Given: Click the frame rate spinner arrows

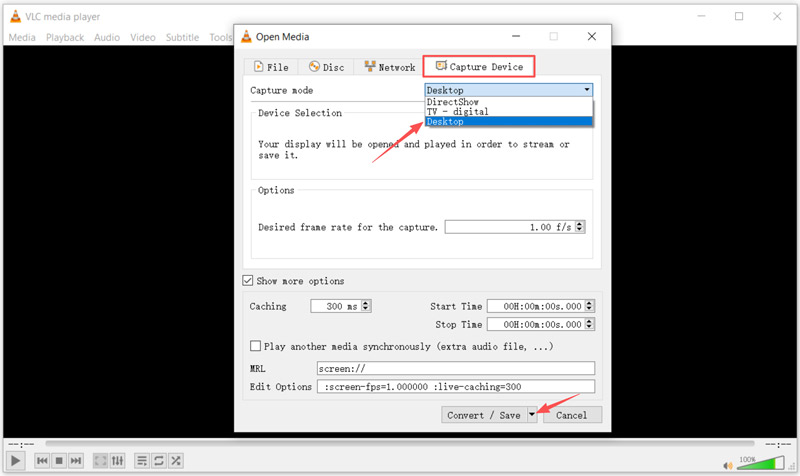Looking at the screenshot, I should point(580,227).
